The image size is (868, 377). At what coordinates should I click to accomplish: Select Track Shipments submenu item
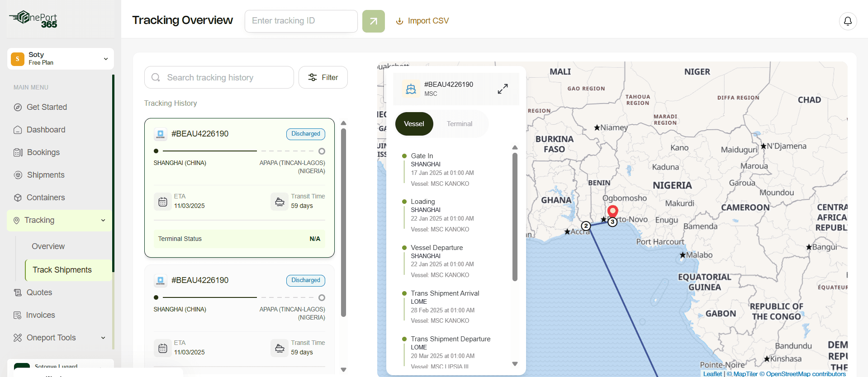(x=69, y=270)
